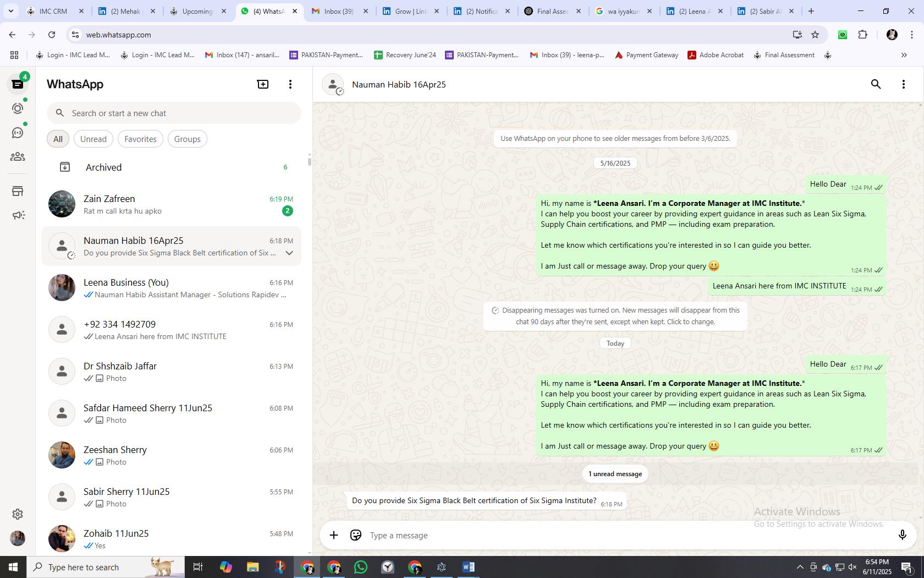Open the business tools storefront icon in sidebar
Screen dimensions: 924x578
18,191
